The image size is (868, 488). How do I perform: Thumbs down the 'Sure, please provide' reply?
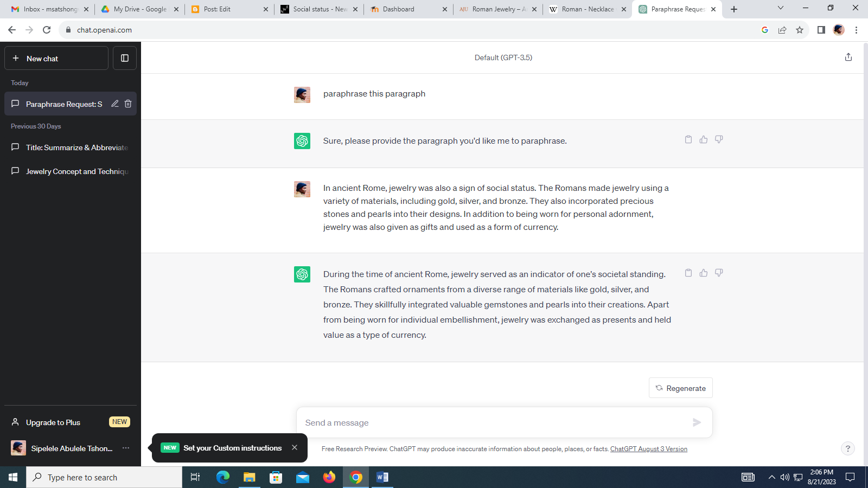pos(719,139)
